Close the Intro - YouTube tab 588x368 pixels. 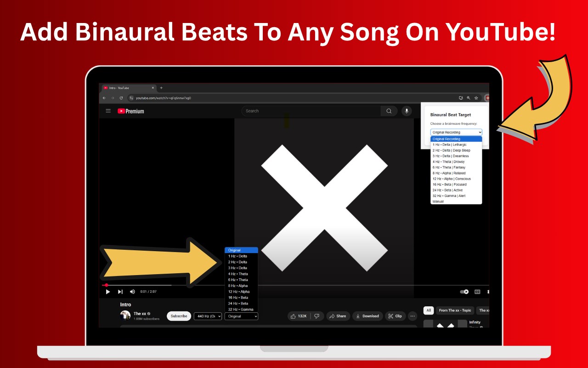153,88
